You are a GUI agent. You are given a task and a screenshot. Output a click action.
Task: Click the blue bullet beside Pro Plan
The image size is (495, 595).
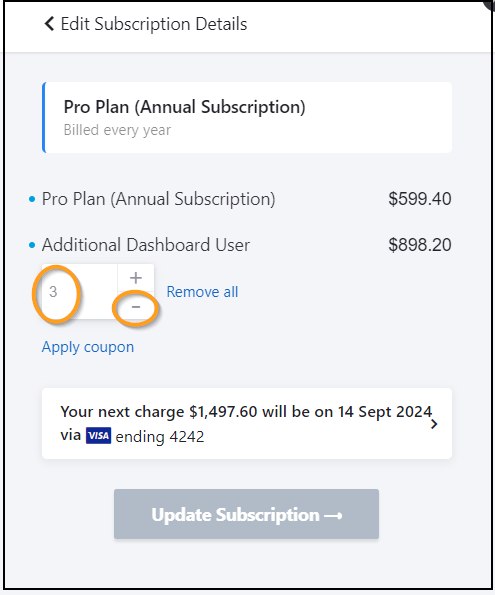32,199
